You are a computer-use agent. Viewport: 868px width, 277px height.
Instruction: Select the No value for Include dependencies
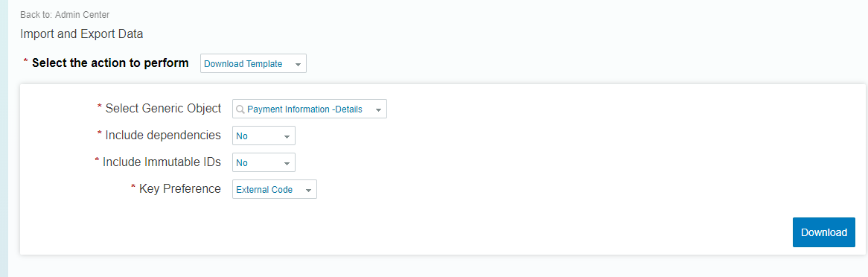(x=242, y=136)
